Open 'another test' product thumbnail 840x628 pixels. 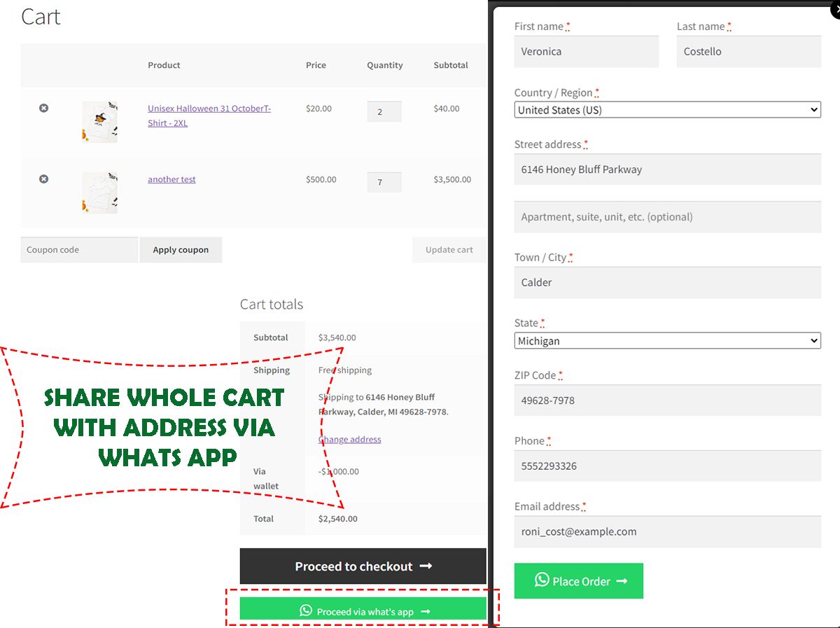click(99, 193)
